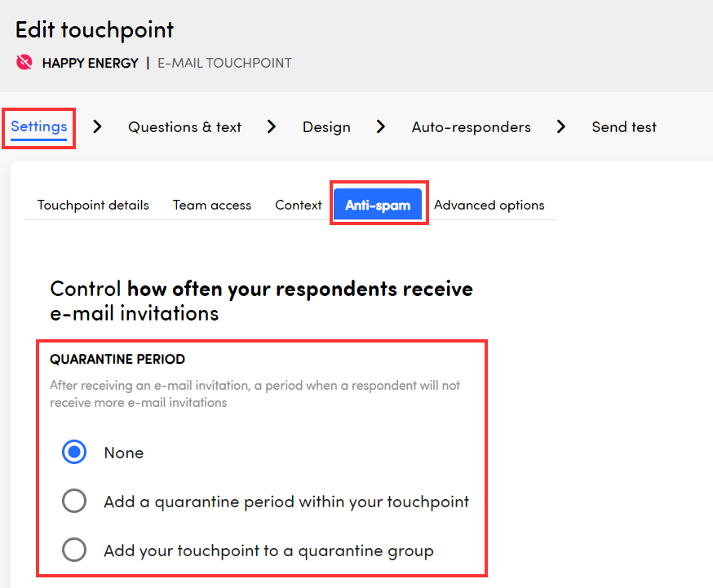This screenshot has width=713, height=588.
Task: Select add touchpoint to quarantine group
Action: [74, 550]
